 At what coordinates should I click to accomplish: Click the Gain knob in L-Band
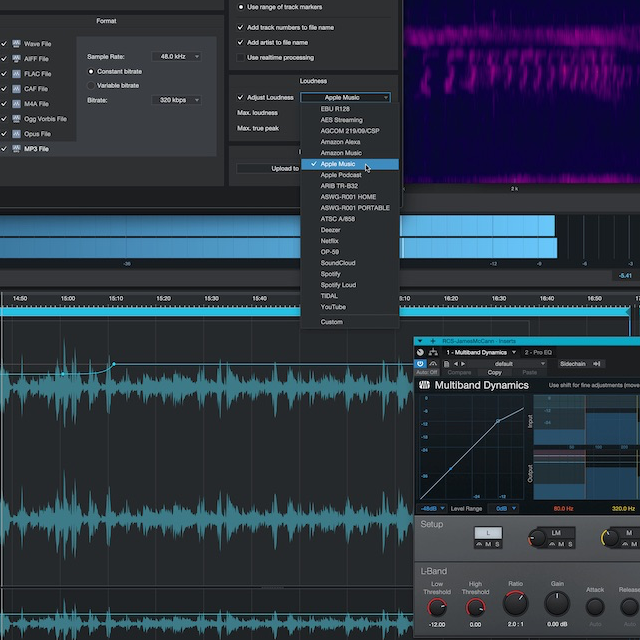click(557, 604)
